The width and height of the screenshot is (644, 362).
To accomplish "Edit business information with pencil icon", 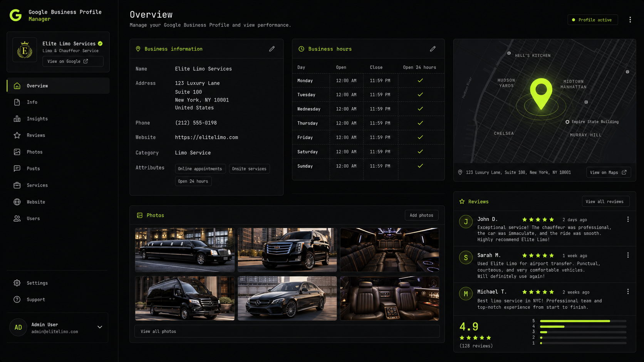I will (x=272, y=49).
